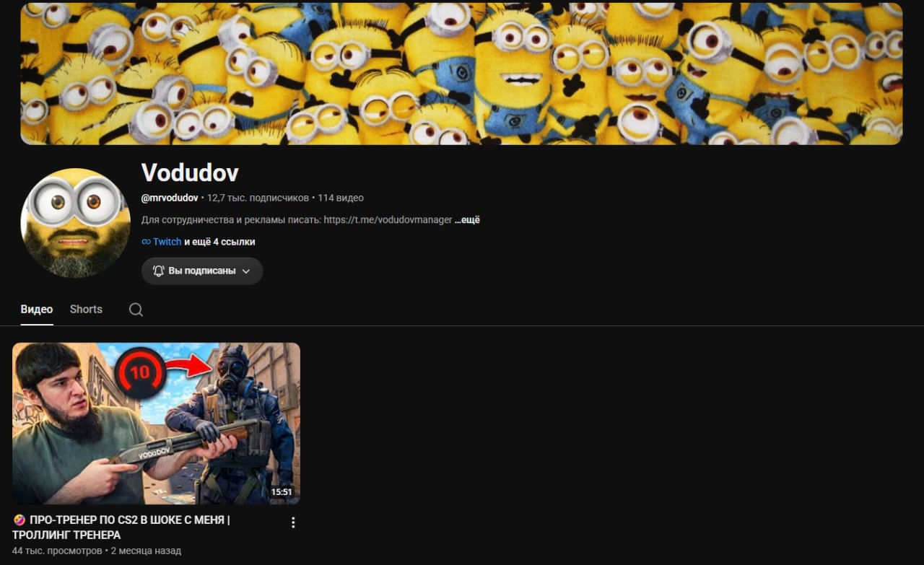Click the @mrvodudov channel handle

(x=170, y=198)
